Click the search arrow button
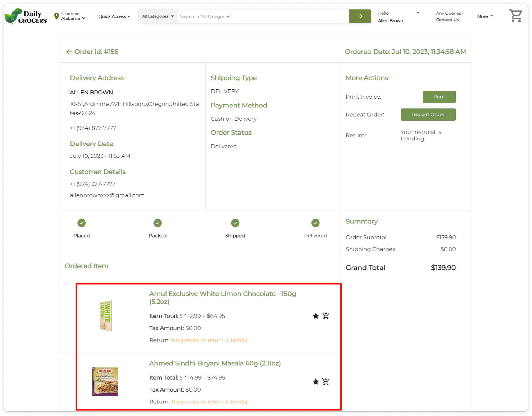The height and width of the screenshot is (416, 532). [x=360, y=16]
